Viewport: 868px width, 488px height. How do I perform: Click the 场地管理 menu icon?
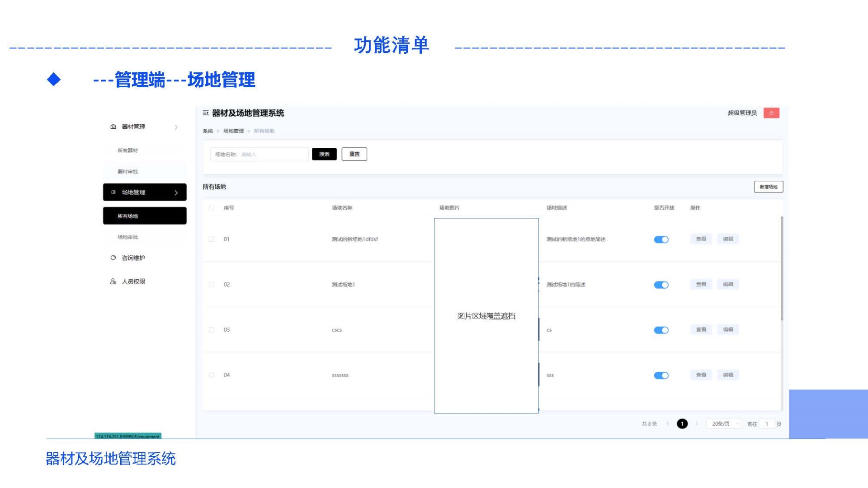(x=113, y=192)
